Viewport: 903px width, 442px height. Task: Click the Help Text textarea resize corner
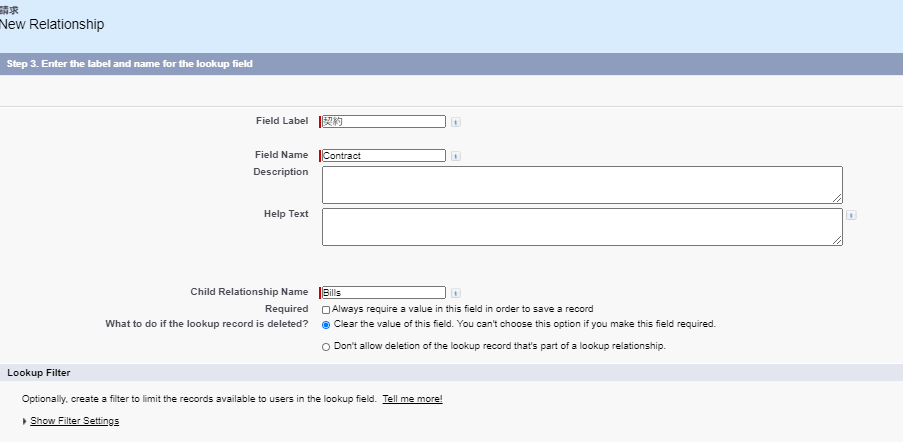pos(837,240)
